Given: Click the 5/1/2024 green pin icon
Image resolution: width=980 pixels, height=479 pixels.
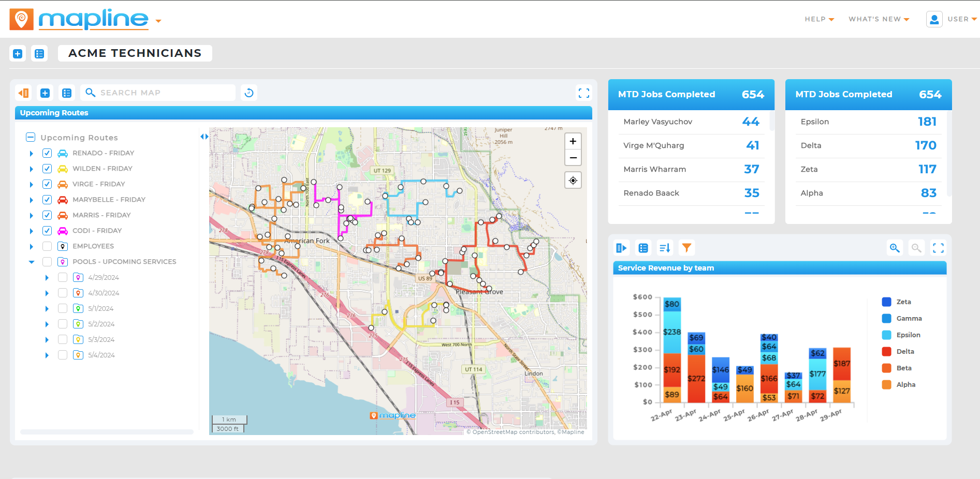Looking at the screenshot, I should [x=78, y=308].
